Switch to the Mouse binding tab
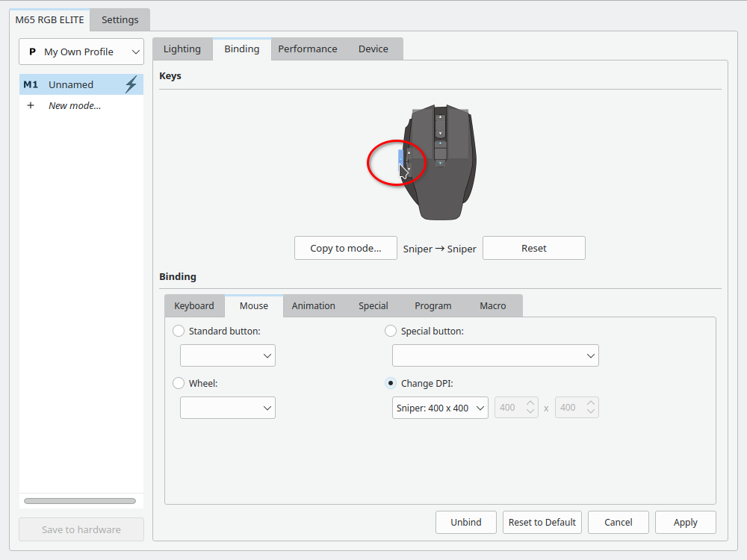 click(x=254, y=305)
